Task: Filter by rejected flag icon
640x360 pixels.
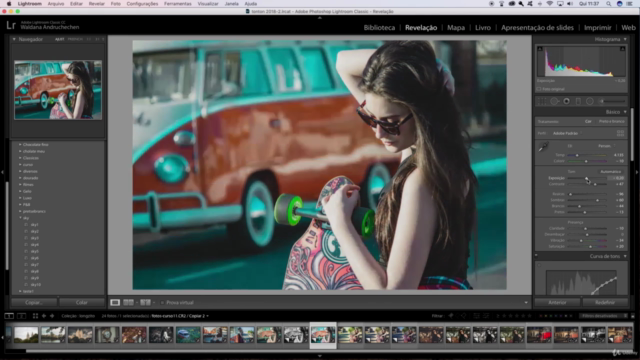Action: [464, 316]
